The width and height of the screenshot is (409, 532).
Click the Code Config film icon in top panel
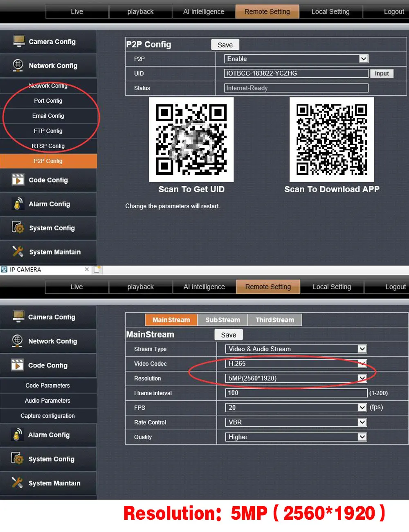pos(18,180)
